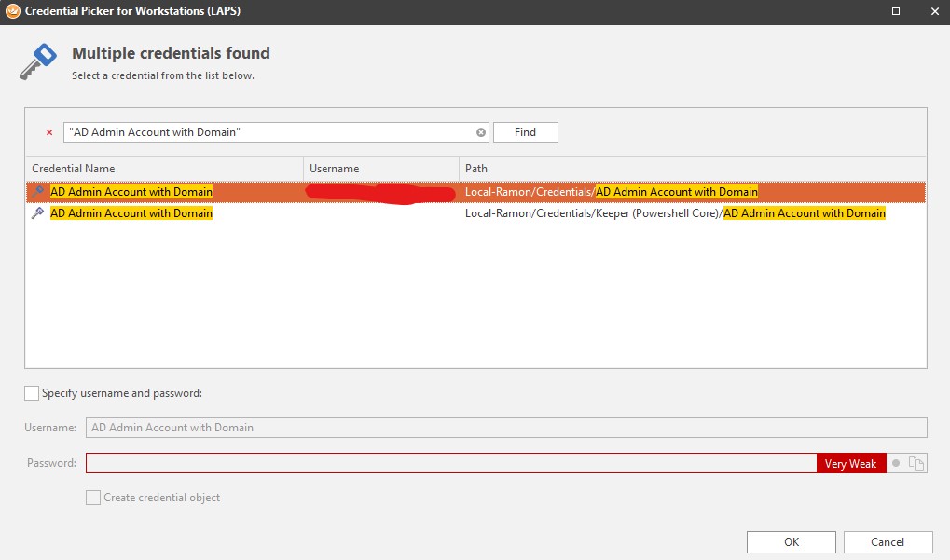The width and height of the screenshot is (950, 560).
Task: Click the key icon of the highlighted credential row
Action: point(37,192)
